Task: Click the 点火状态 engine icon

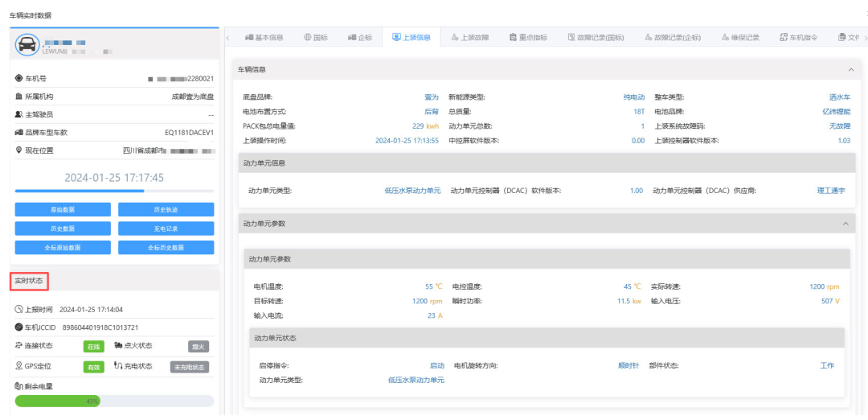Action: point(118,346)
